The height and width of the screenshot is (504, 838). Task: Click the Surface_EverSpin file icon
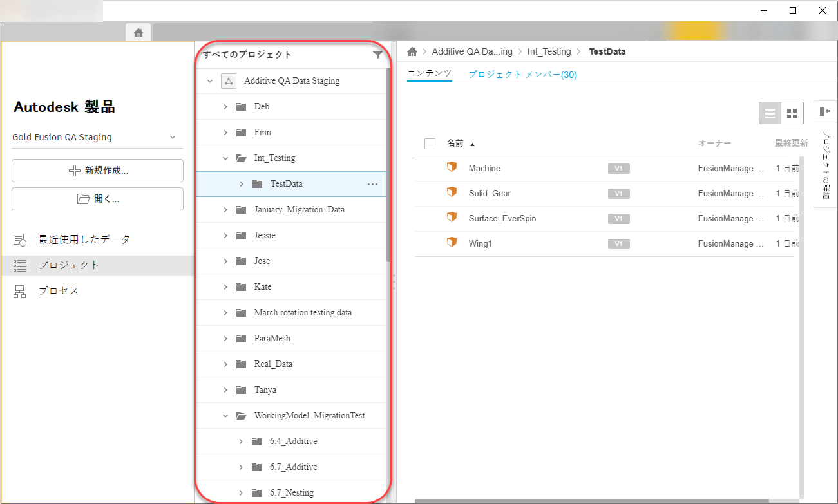452,218
